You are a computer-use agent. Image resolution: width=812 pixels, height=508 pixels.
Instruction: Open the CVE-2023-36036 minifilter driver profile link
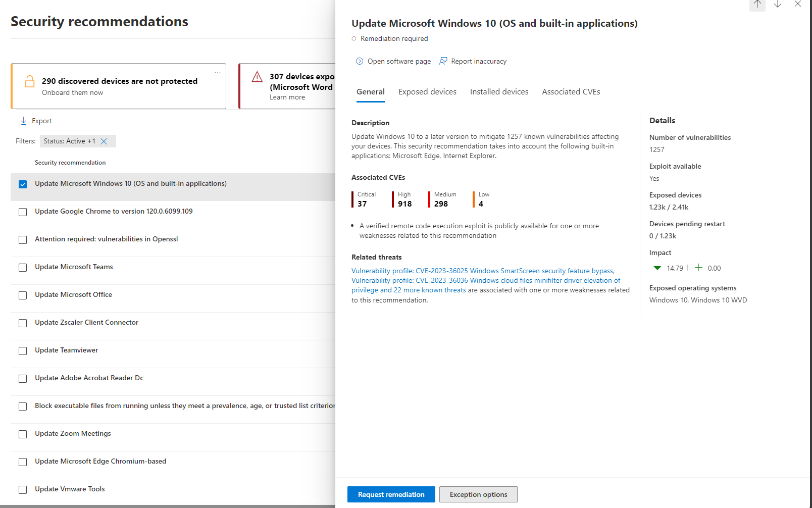(x=486, y=285)
